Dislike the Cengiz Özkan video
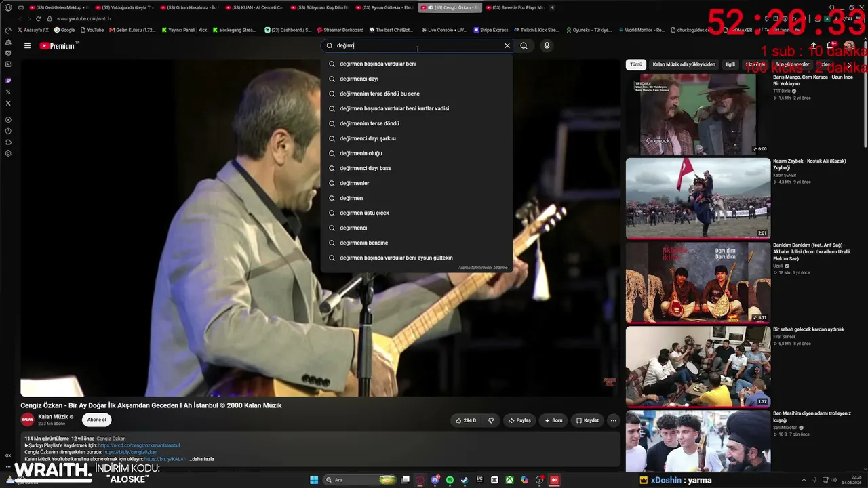This screenshot has width=868, height=488. tap(491, 420)
